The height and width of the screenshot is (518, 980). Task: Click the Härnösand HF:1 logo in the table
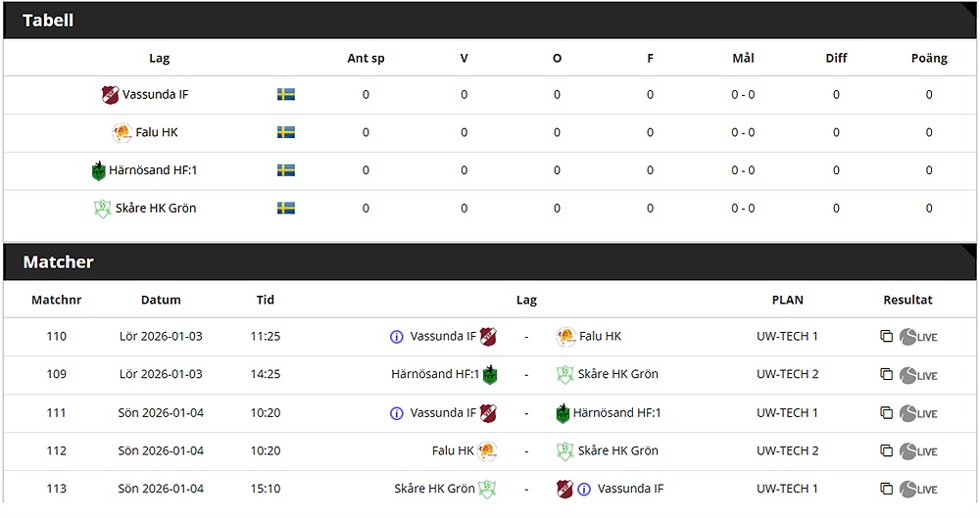98,170
